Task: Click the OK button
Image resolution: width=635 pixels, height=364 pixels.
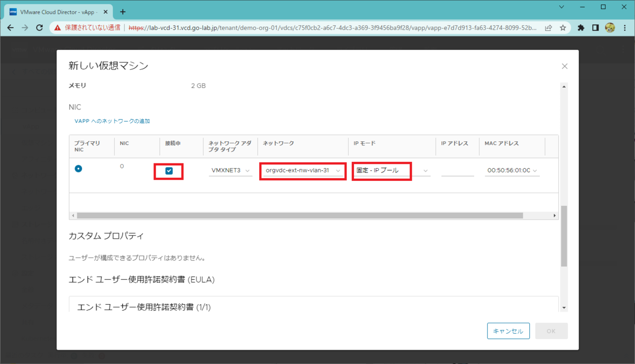Action: tap(551, 331)
